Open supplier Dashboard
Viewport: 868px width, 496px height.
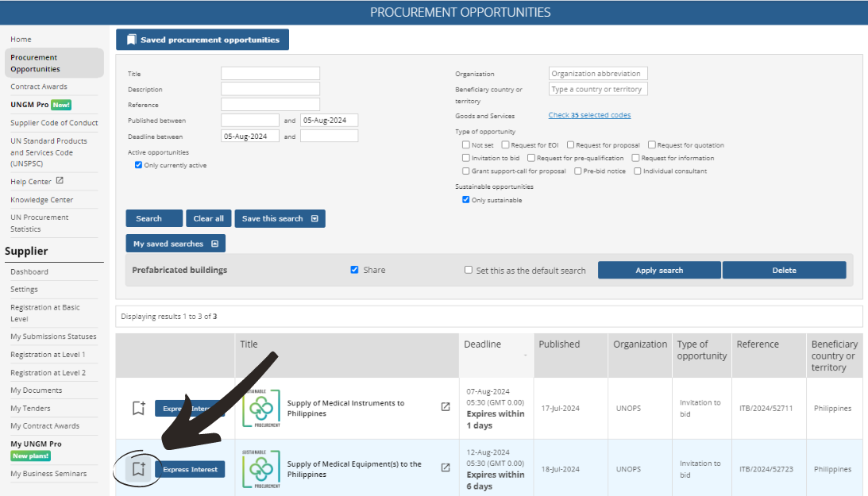tap(29, 271)
